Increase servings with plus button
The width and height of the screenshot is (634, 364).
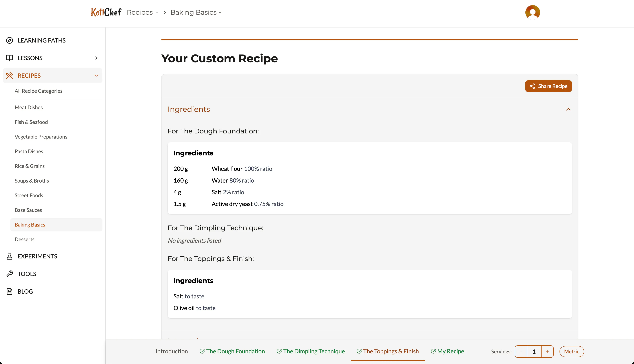pyautogui.click(x=547, y=352)
